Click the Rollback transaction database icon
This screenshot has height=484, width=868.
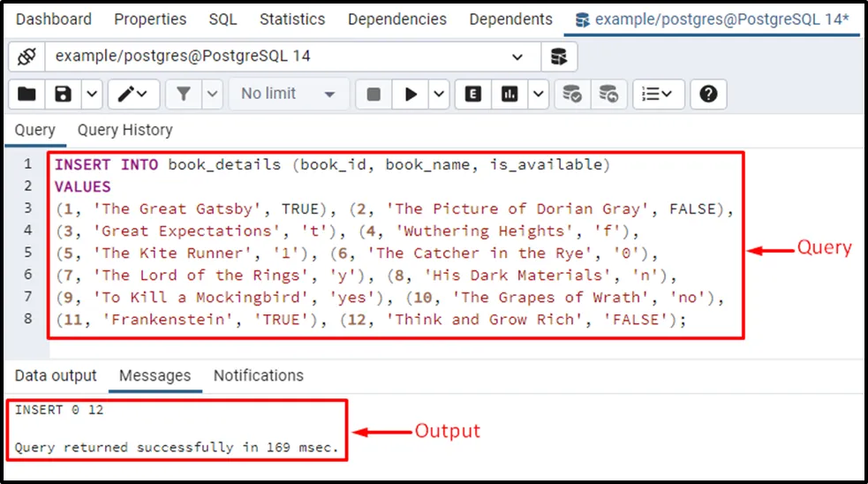click(x=608, y=94)
